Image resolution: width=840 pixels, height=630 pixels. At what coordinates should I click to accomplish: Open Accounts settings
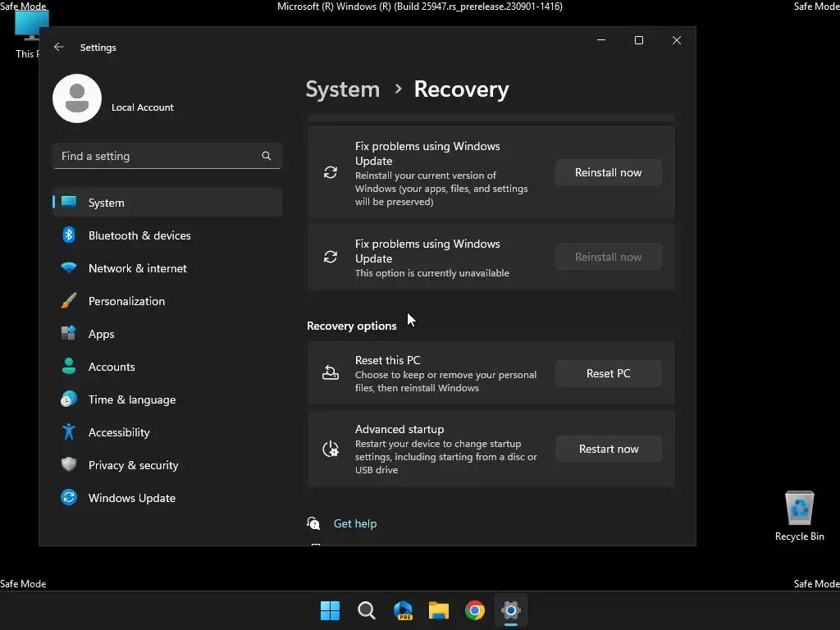(x=167, y=367)
